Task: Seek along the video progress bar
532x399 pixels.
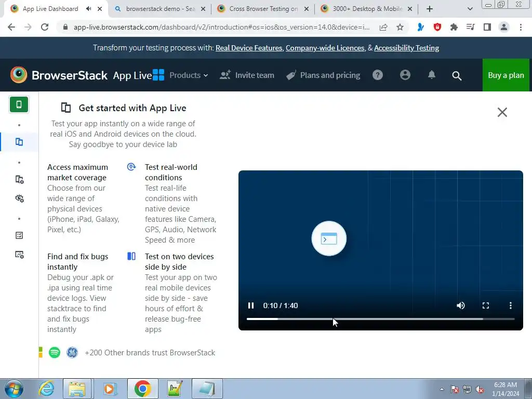Action: (x=380, y=319)
